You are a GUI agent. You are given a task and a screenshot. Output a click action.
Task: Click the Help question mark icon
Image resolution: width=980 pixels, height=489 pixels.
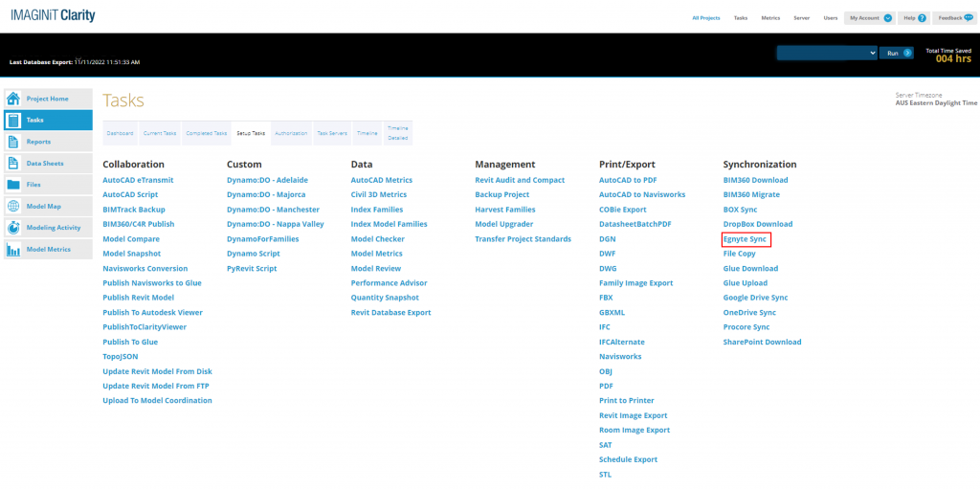922,18
